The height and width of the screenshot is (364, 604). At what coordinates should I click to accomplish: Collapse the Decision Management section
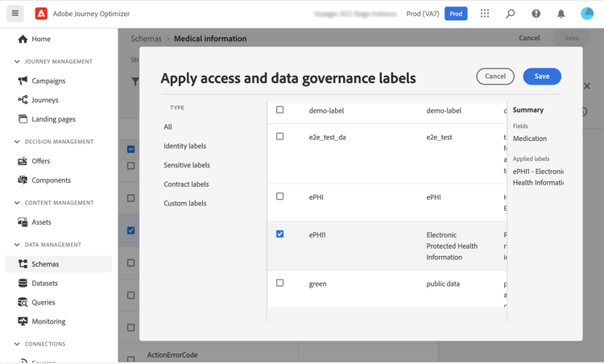(x=17, y=142)
